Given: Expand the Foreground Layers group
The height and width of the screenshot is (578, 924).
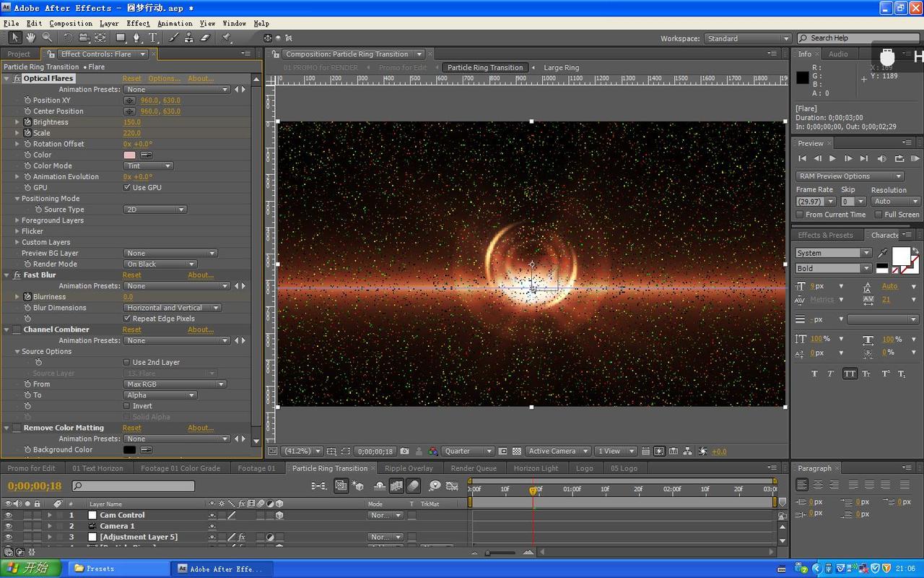Looking at the screenshot, I should pos(17,220).
